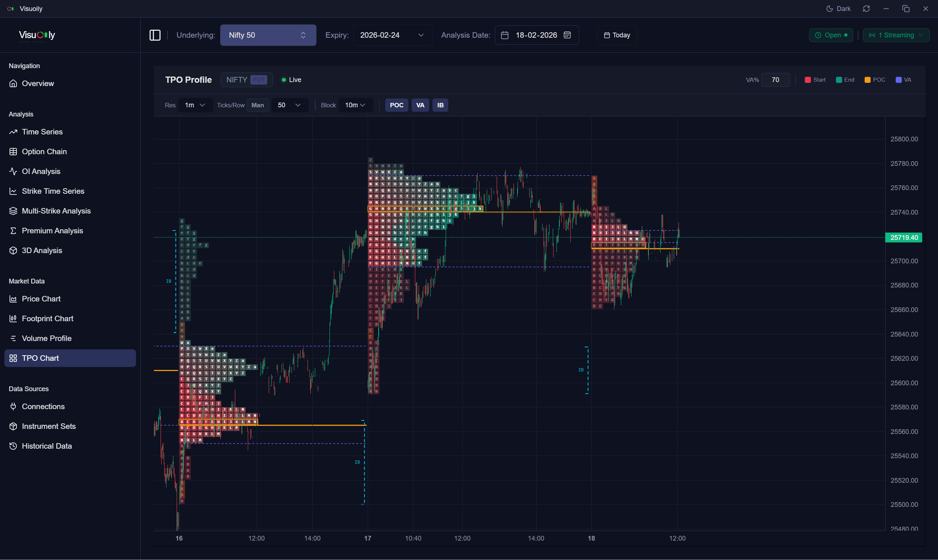
Task: Collapse the sidebar panel
Action: tap(155, 35)
